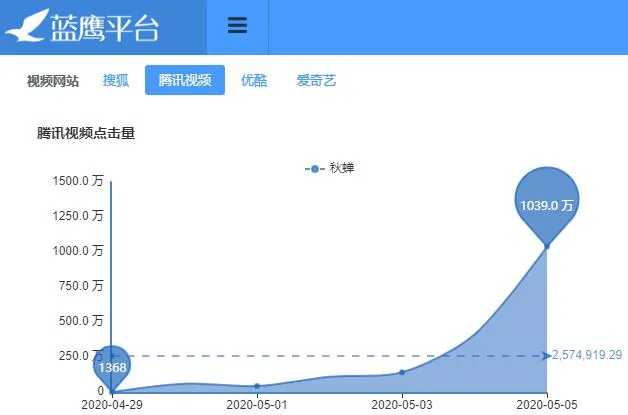The height and width of the screenshot is (415, 628).
Task: Open the 爱奇艺 tab
Action: pos(316,80)
